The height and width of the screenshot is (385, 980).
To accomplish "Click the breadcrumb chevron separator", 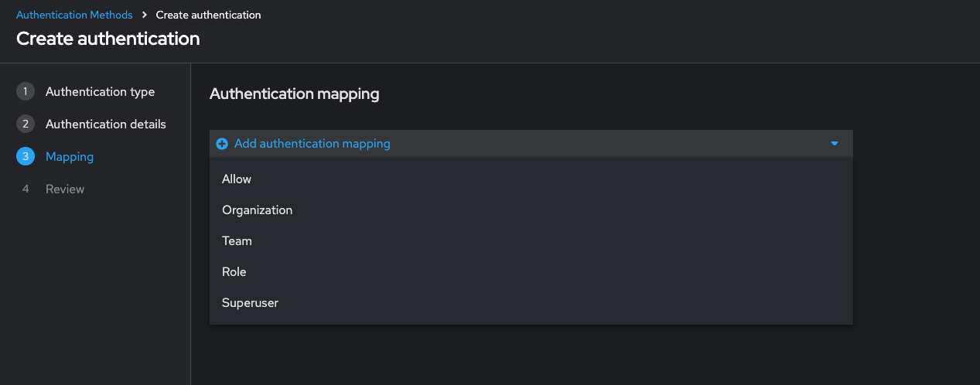I will [145, 15].
